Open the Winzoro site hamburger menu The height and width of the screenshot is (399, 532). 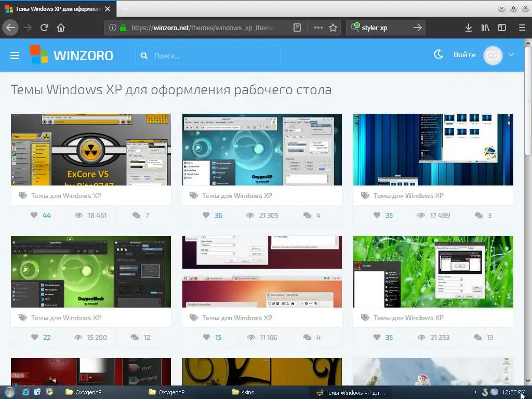click(15, 55)
